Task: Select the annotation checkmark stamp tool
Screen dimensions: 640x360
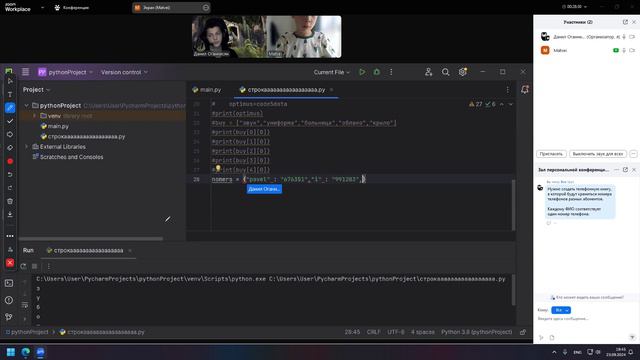Action: point(10,121)
